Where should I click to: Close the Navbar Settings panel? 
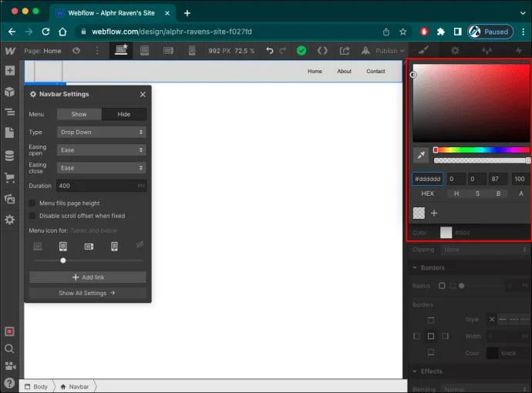143,95
